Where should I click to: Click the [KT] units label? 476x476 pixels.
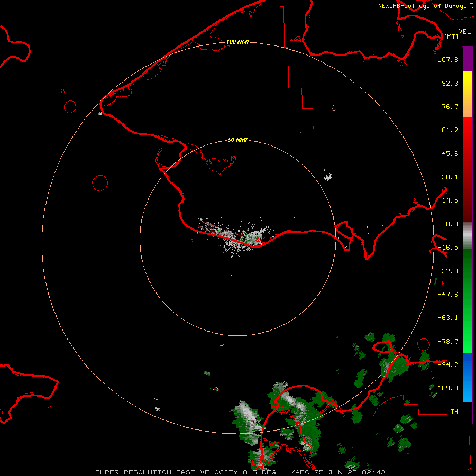[x=451, y=36]
